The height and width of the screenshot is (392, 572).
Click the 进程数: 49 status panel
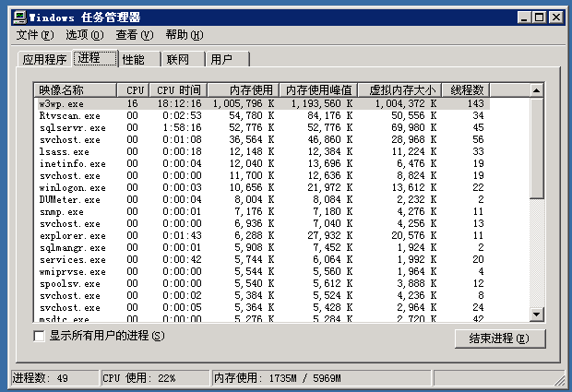click(54, 378)
